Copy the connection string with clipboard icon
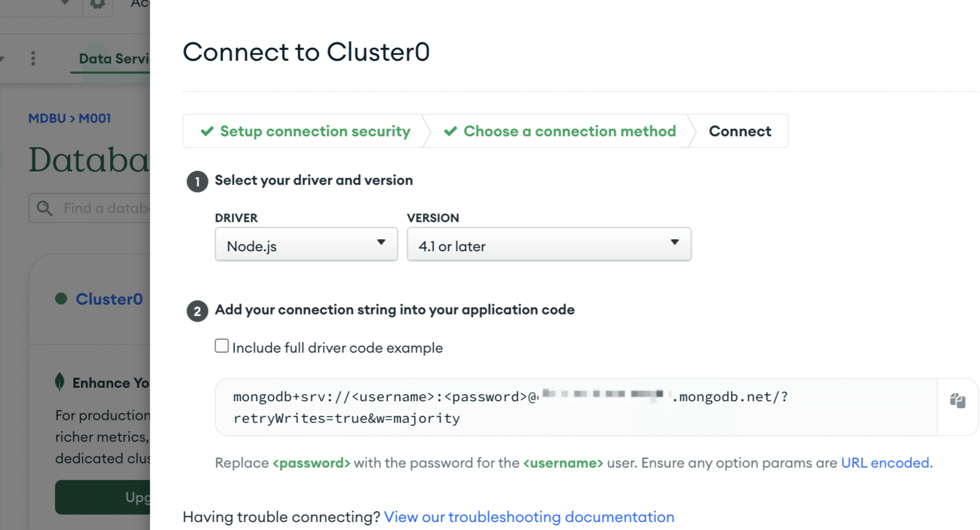The height and width of the screenshot is (530, 980). (957, 400)
